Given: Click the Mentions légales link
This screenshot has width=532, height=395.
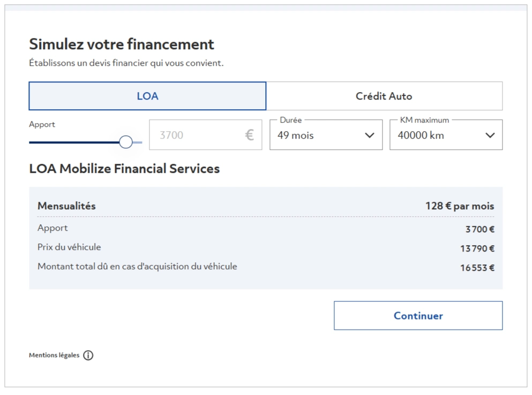Looking at the screenshot, I should 54,355.
